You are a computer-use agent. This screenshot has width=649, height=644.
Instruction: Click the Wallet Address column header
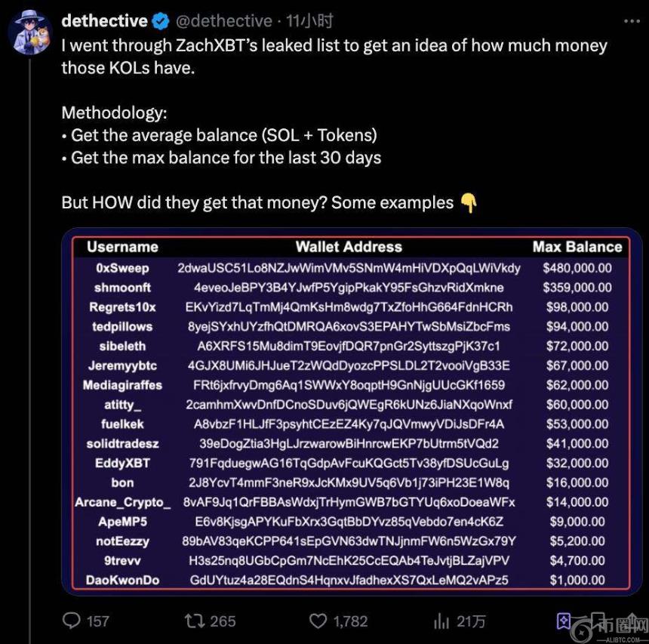[349, 247]
